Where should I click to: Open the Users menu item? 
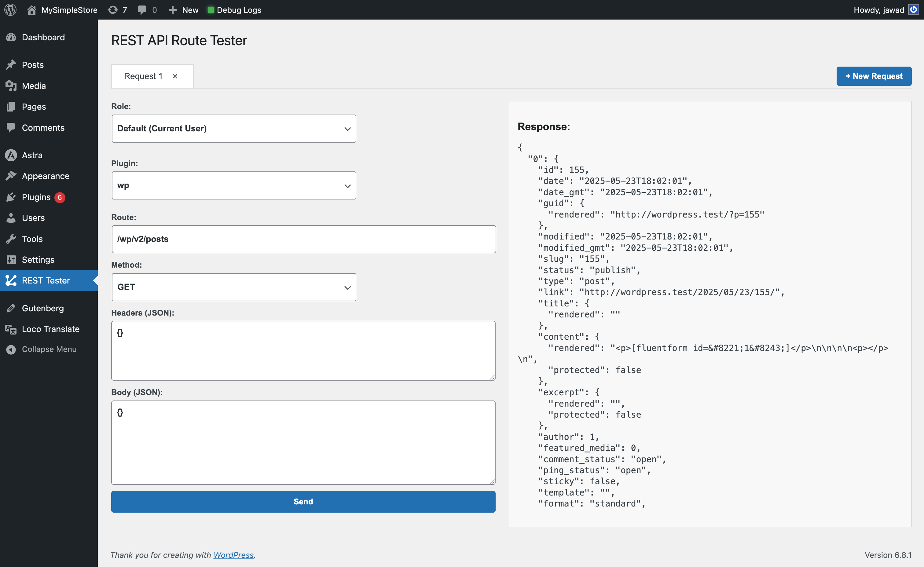click(x=49, y=218)
